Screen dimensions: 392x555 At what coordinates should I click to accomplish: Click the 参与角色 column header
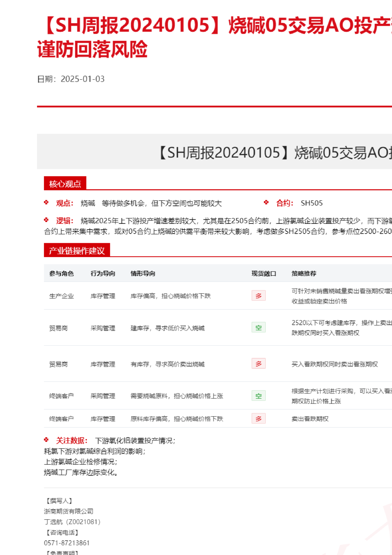click(61, 274)
